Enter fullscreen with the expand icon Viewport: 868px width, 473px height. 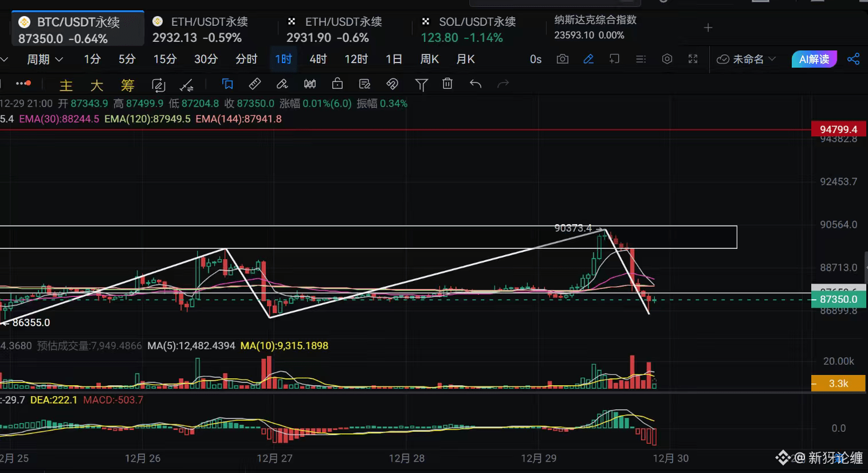pos(693,59)
